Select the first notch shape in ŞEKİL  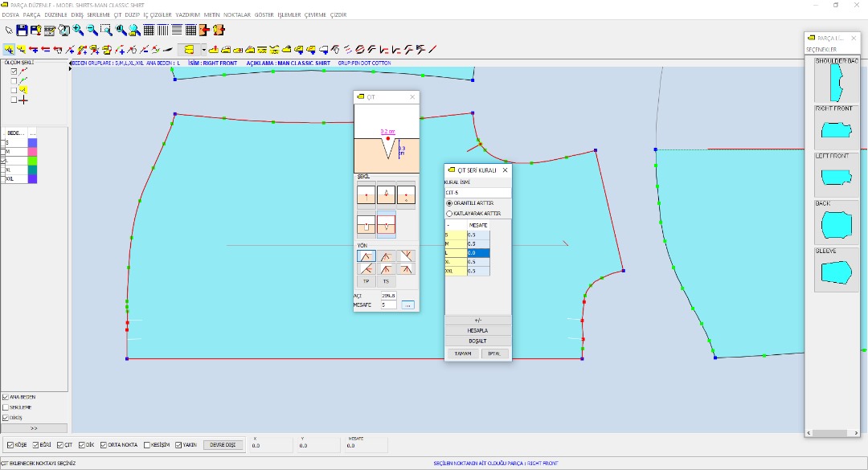pyautogui.click(x=366, y=194)
